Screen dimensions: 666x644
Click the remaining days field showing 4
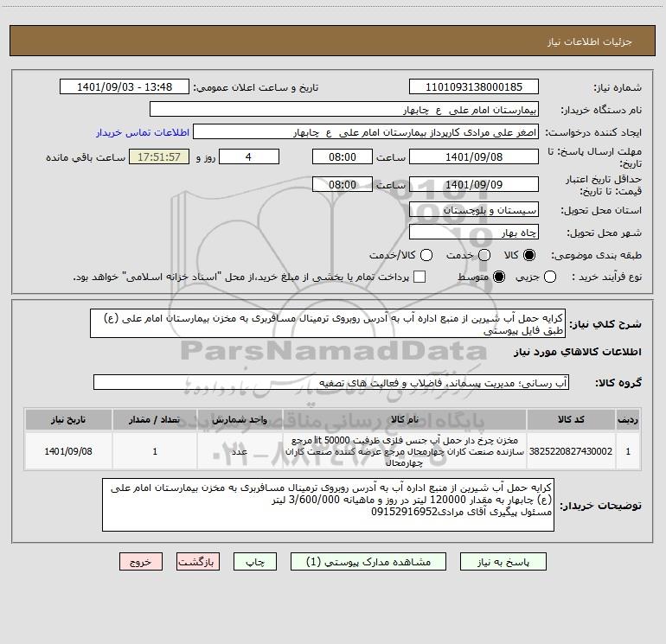click(x=249, y=156)
